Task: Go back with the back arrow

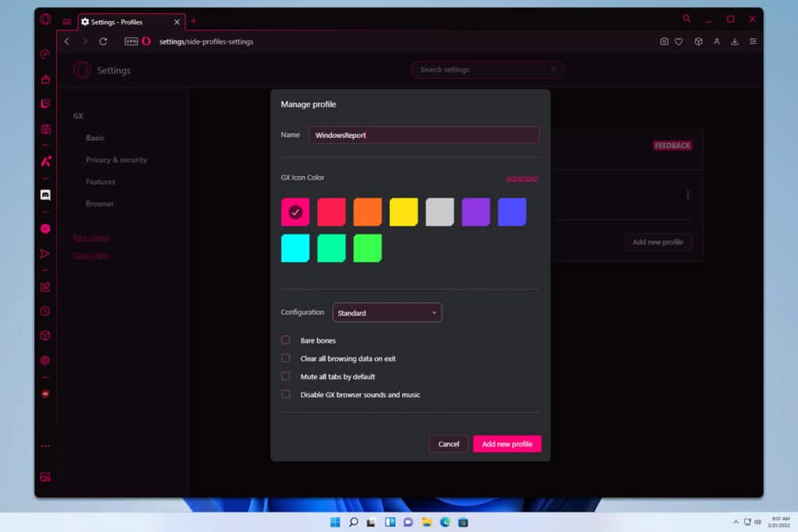Action: point(67,42)
